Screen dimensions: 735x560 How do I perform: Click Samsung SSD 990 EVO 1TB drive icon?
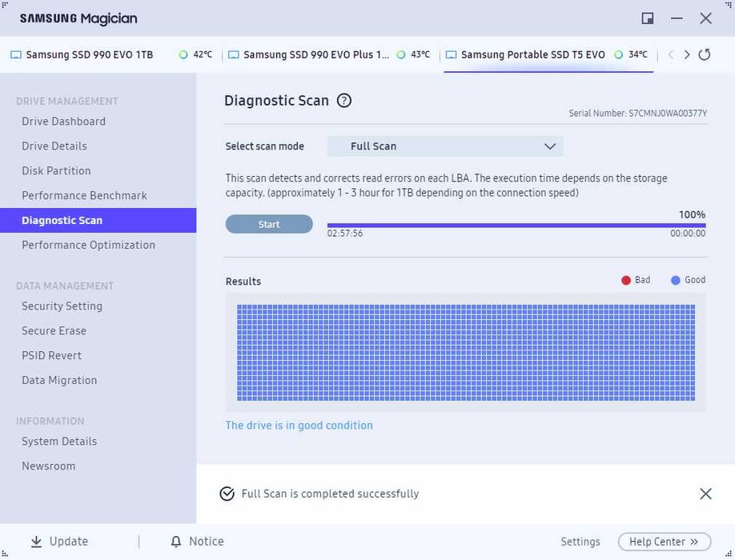coord(16,54)
